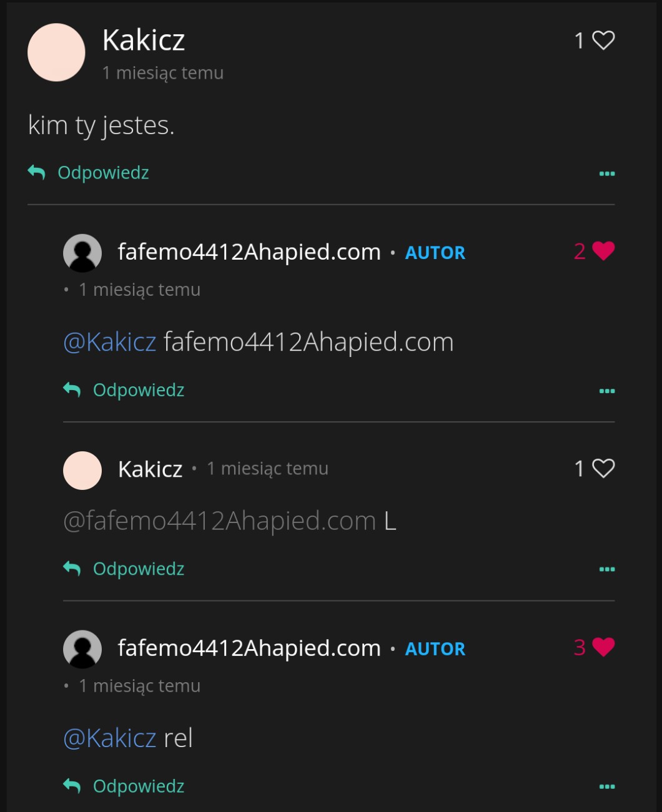Screen dimensions: 662x812
Task: Open three-dot menu on the author's first reply
Action: coord(607,391)
